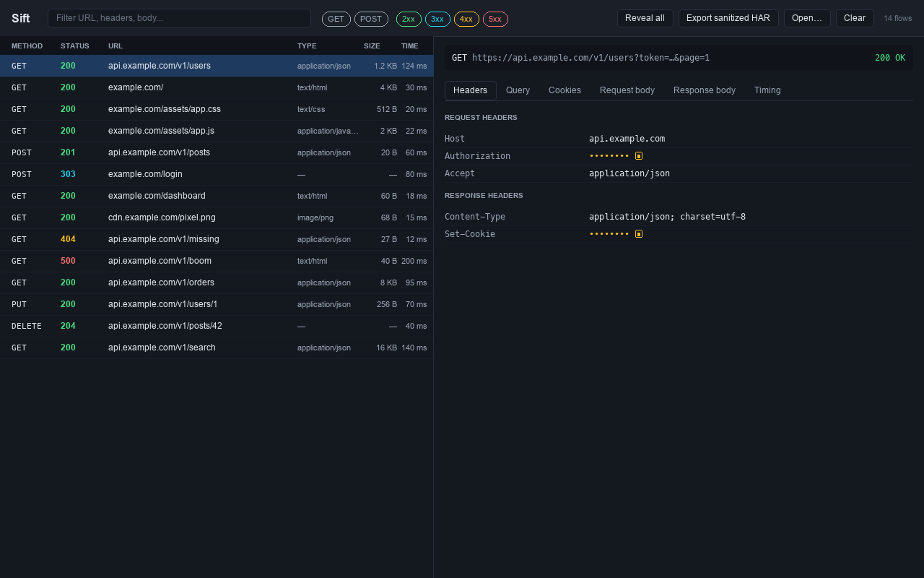The width and height of the screenshot is (924, 578).
Task: Clear all captured flows
Action: click(855, 18)
